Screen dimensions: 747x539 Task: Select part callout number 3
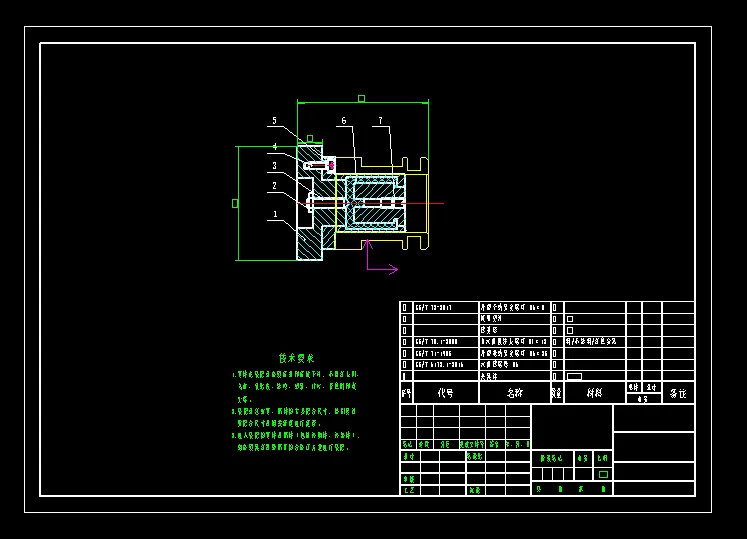pos(274,166)
